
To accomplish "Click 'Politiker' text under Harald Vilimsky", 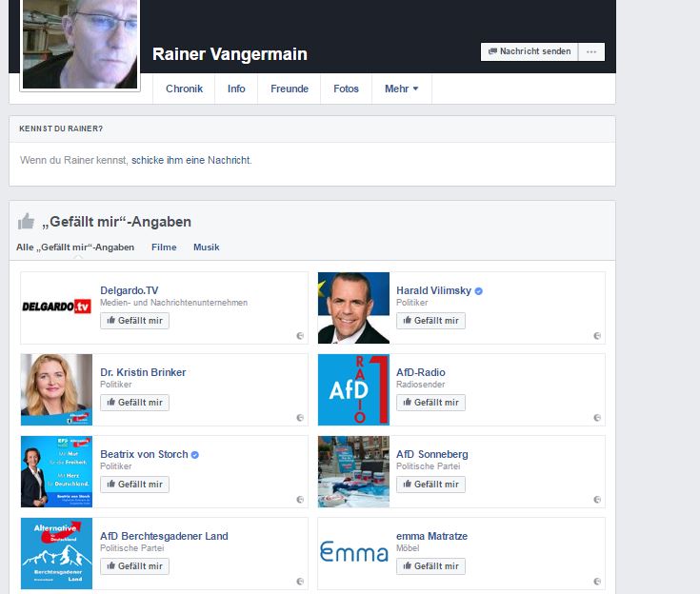I will coord(412,303).
